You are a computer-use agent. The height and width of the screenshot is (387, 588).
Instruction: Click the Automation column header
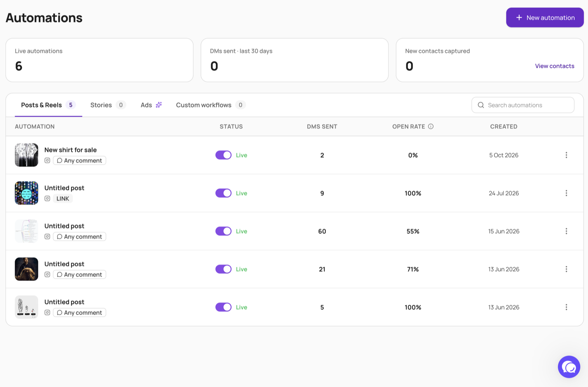point(35,127)
